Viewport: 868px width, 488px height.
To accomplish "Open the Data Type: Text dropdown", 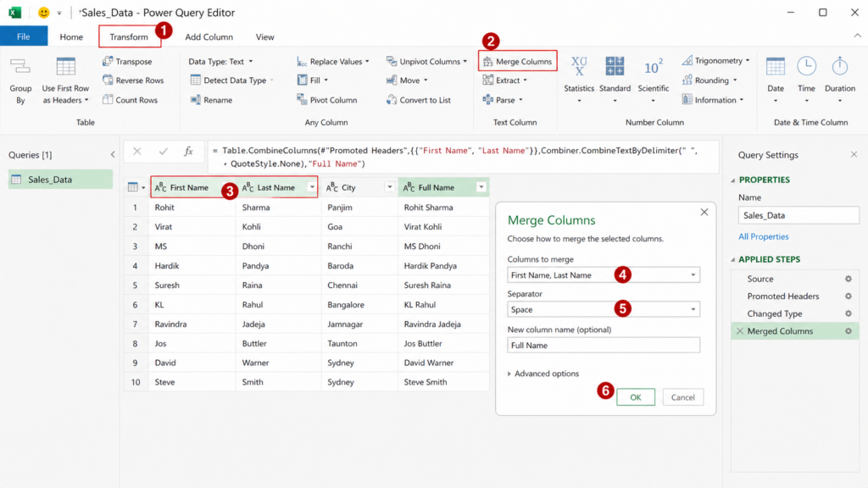I will tap(220, 61).
